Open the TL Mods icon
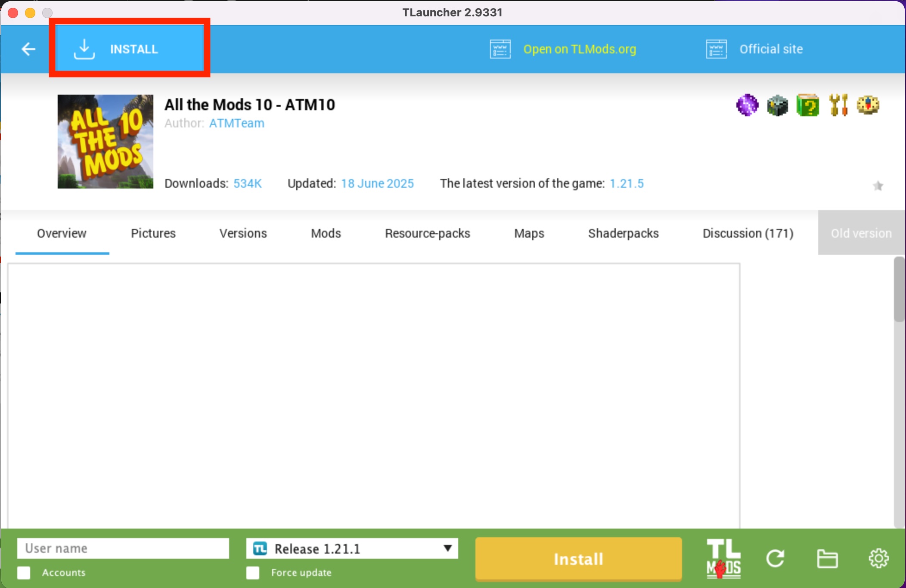 click(723, 559)
